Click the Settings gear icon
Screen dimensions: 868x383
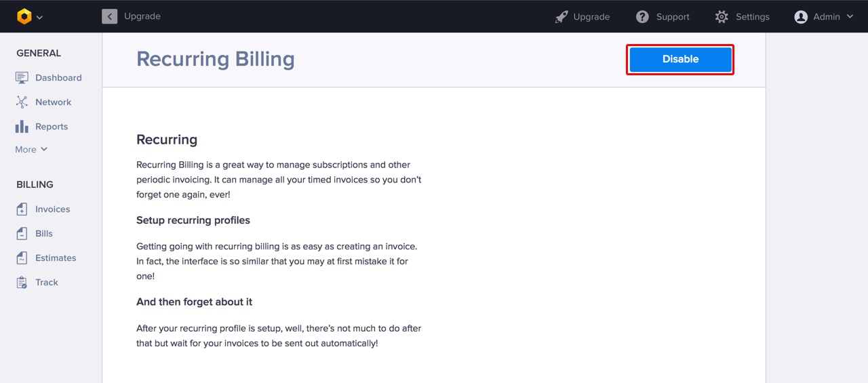pos(722,17)
